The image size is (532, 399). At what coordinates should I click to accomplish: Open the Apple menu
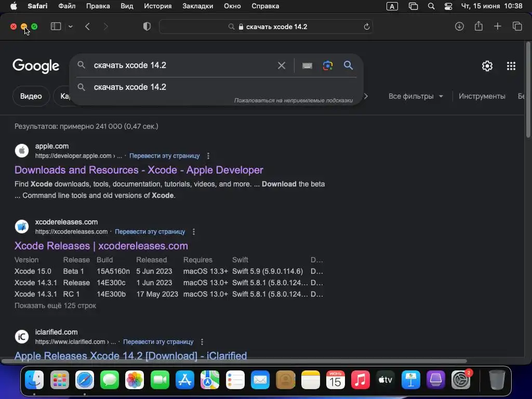point(14,6)
